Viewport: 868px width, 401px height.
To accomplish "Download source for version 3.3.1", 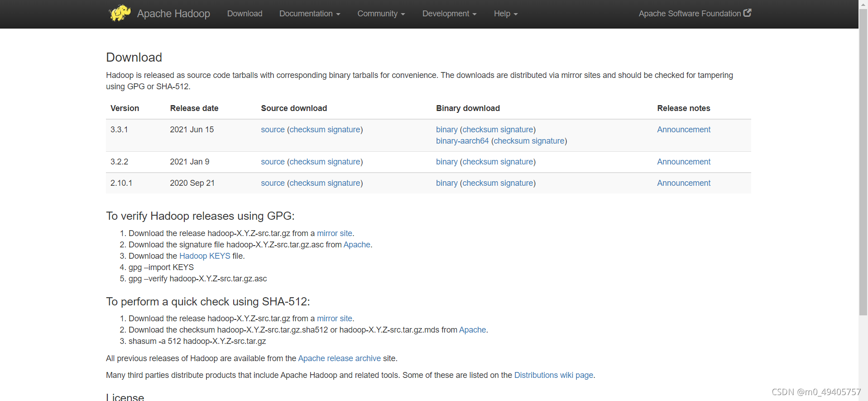I will pyautogui.click(x=273, y=130).
